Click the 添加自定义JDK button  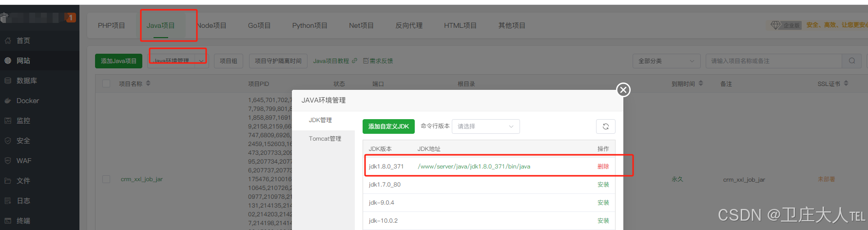click(x=388, y=126)
